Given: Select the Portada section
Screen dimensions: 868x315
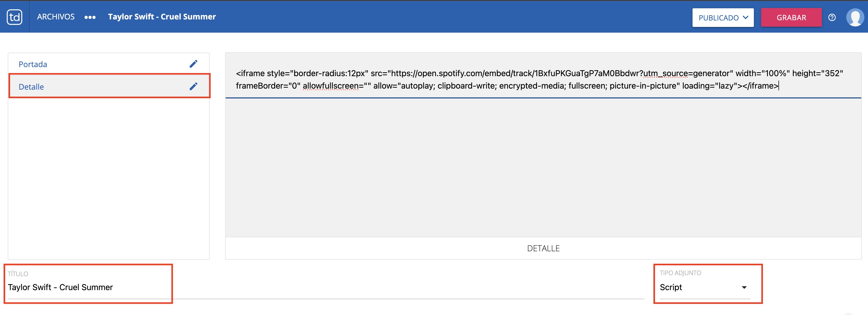Looking at the screenshot, I should coord(33,64).
